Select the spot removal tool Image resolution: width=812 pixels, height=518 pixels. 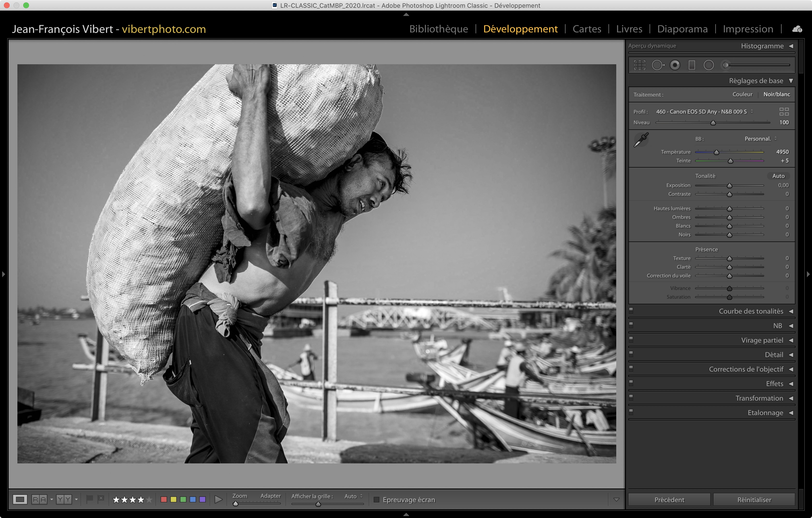click(658, 65)
